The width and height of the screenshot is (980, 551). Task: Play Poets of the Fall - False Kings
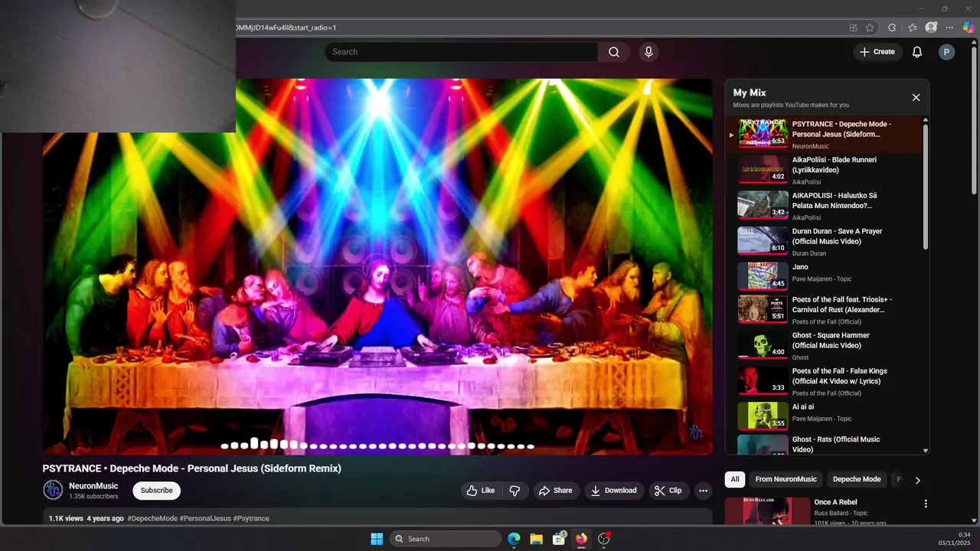[x=827, y=381]
